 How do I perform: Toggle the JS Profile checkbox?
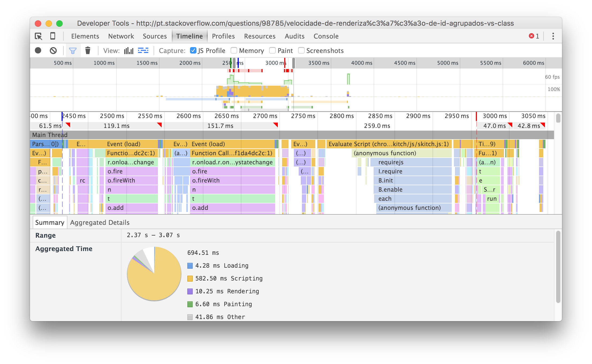pyautogui.click(x=193, y=50)
